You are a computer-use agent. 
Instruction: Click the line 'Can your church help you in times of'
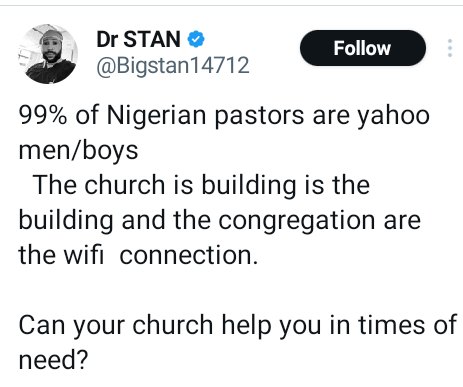[x=237, y=325]
